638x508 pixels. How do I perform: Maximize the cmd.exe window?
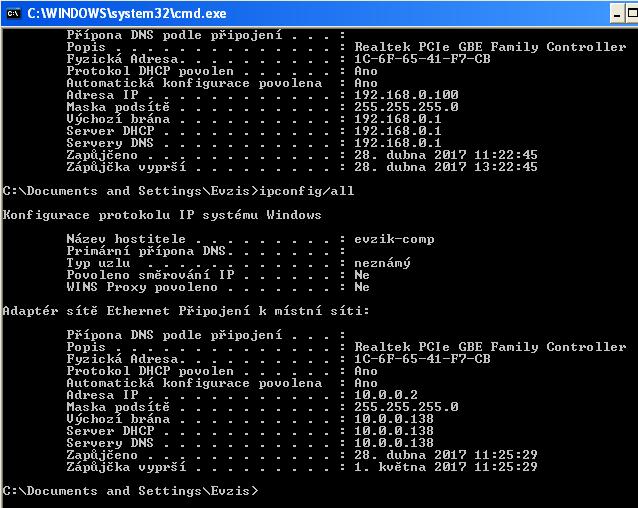pyautogui.click(x=634, y=13)
